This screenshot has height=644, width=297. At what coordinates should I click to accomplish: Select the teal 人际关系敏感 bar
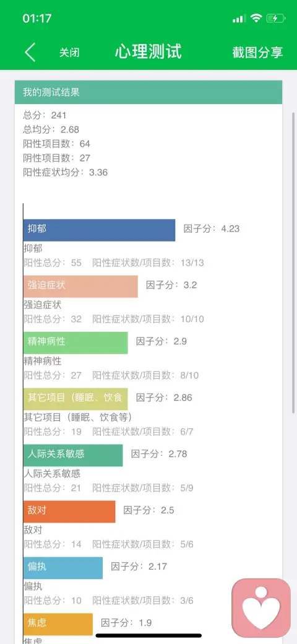tap(73, 455)
